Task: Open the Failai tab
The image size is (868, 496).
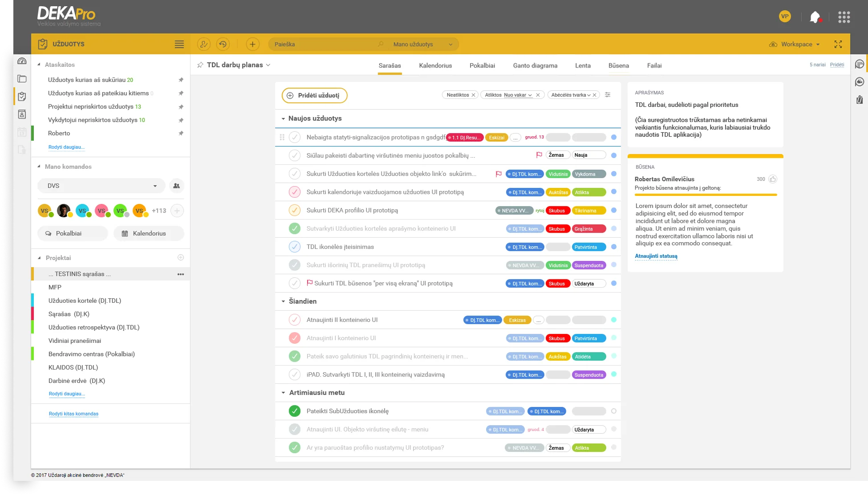Action: tap(654, 65)
